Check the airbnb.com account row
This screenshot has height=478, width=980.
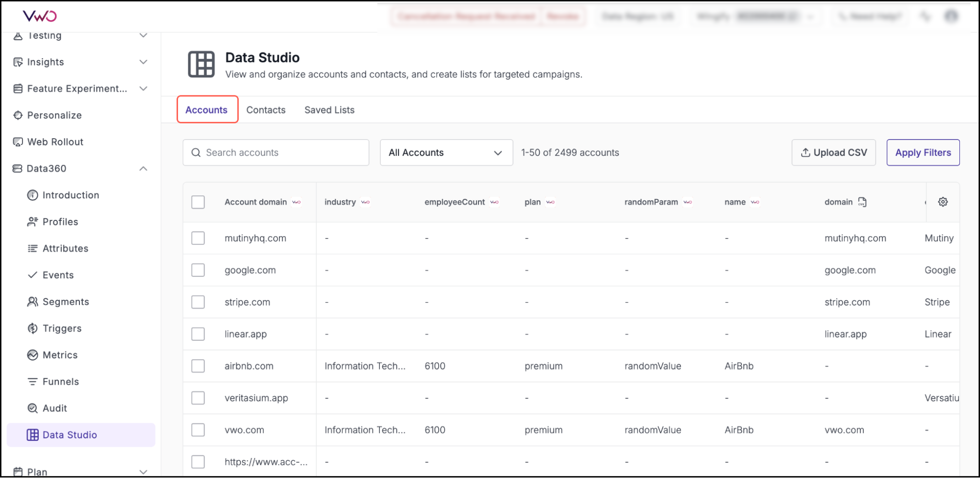coord(198,366)
